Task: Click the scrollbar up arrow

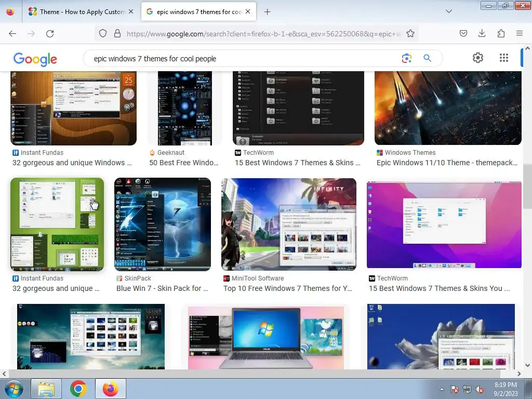Action: (x=528, y=48)
